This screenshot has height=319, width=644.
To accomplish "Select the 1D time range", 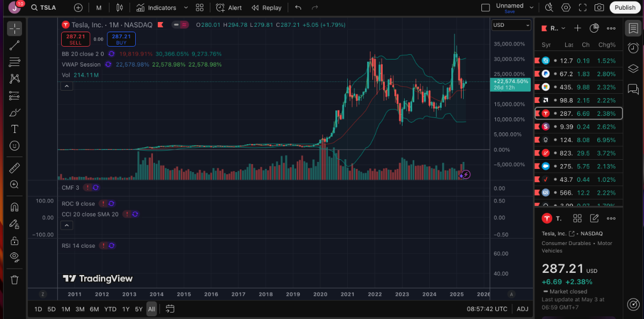I will [x=38, y=309].
